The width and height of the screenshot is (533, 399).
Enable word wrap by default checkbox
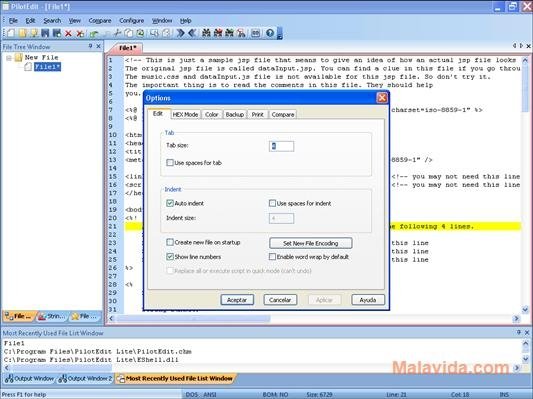pos(272,257)
